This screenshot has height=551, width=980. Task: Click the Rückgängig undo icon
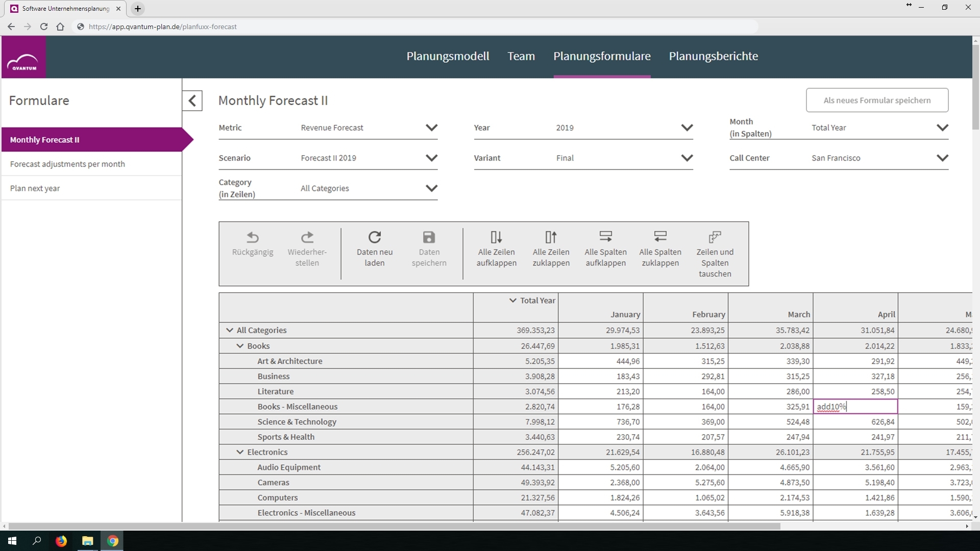coord(253,237)
